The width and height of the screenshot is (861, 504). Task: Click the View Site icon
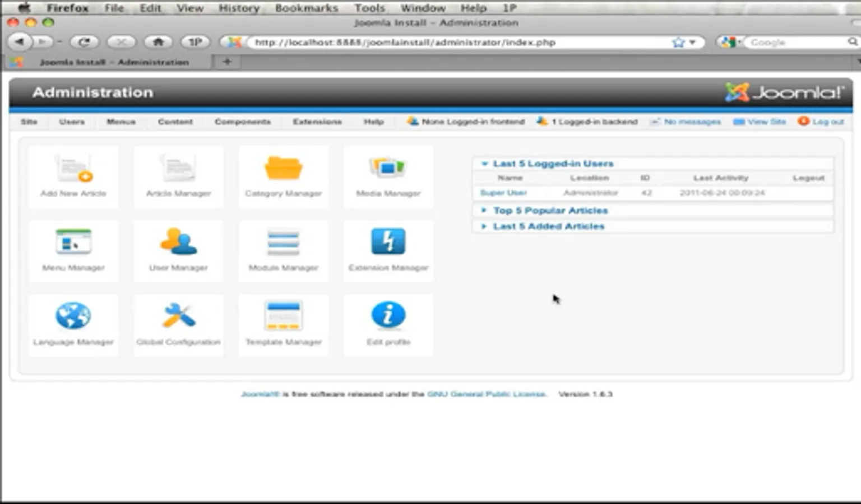pos(739,122)
